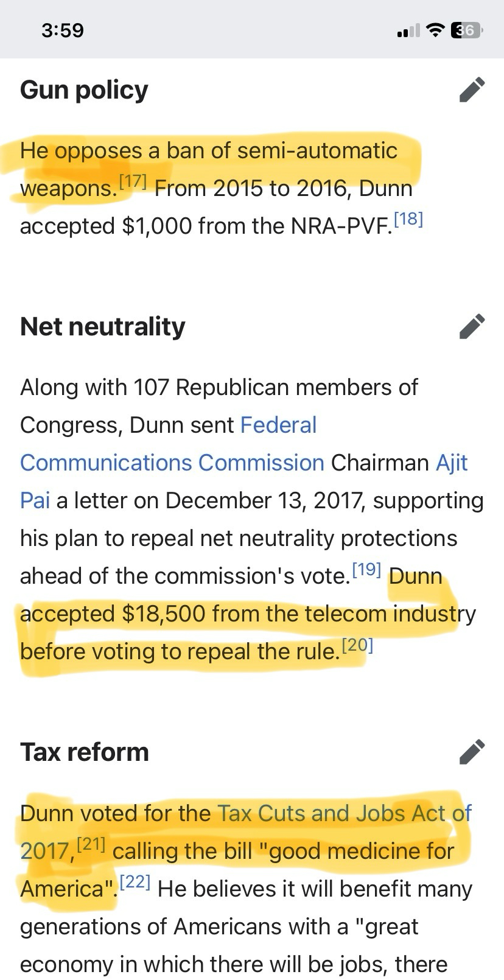
Task: Click the highlighted $18,500 telecom sentence
Action: tap(243, 614)
